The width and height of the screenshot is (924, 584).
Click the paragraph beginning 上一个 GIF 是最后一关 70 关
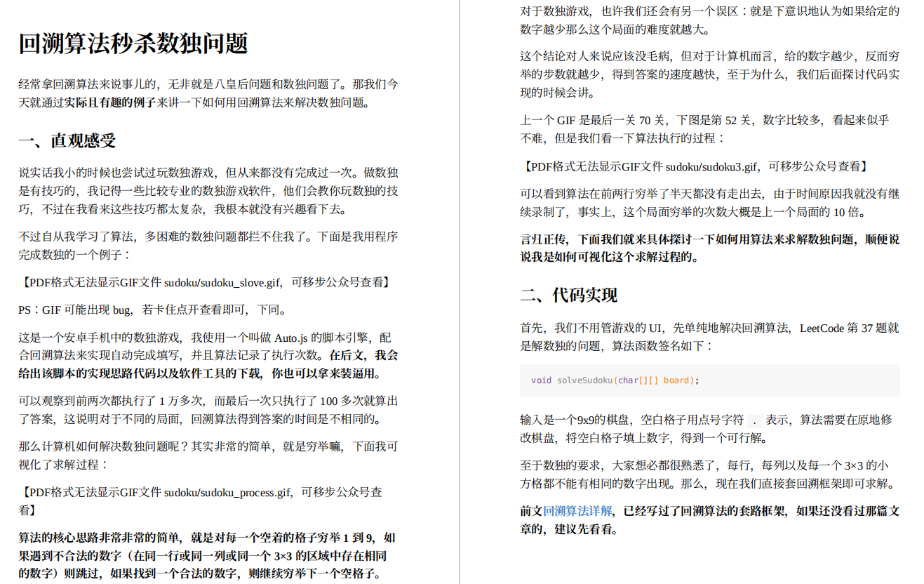[704, 129]
